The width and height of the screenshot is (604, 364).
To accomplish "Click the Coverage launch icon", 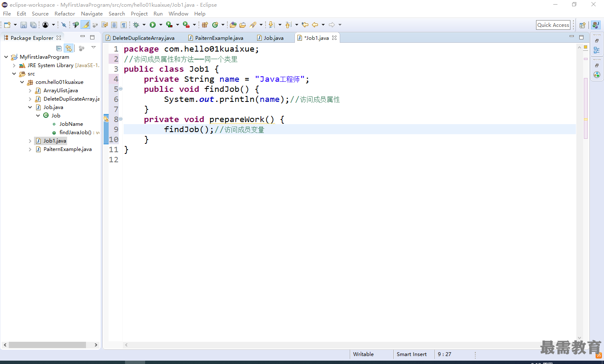I will (x=169, y=25).
